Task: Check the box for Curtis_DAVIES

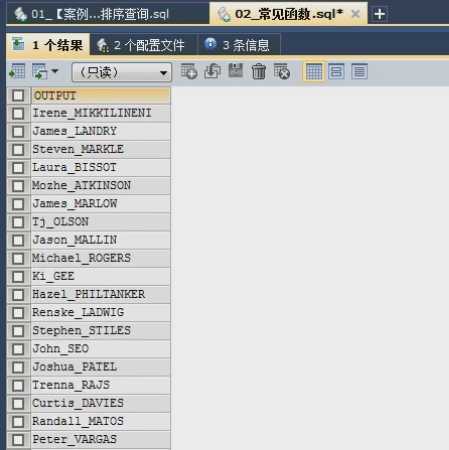Action: (18, 404)
